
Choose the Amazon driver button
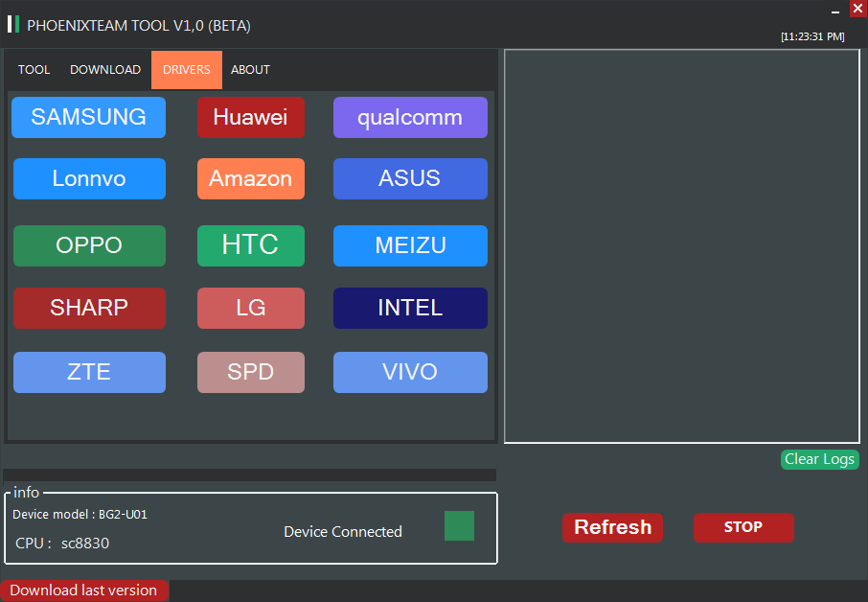pyautogui.click(x=250, y=178)
